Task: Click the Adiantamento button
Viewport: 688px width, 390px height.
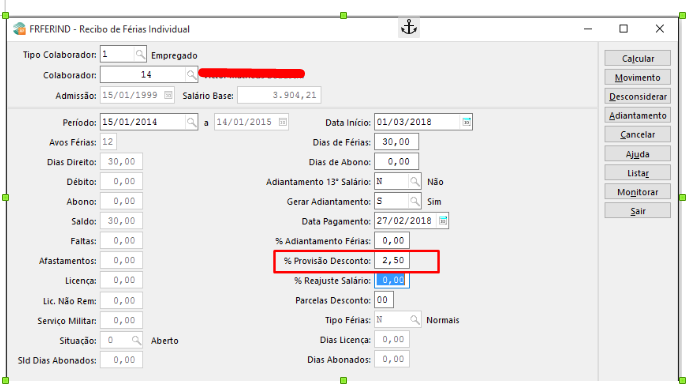Action: pyautogui.click(x=638, y=116)
